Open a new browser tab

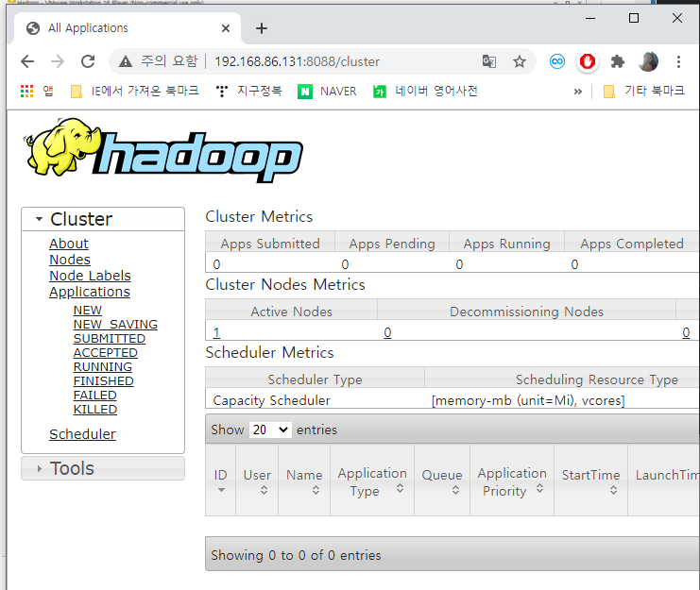click(262, 28)
